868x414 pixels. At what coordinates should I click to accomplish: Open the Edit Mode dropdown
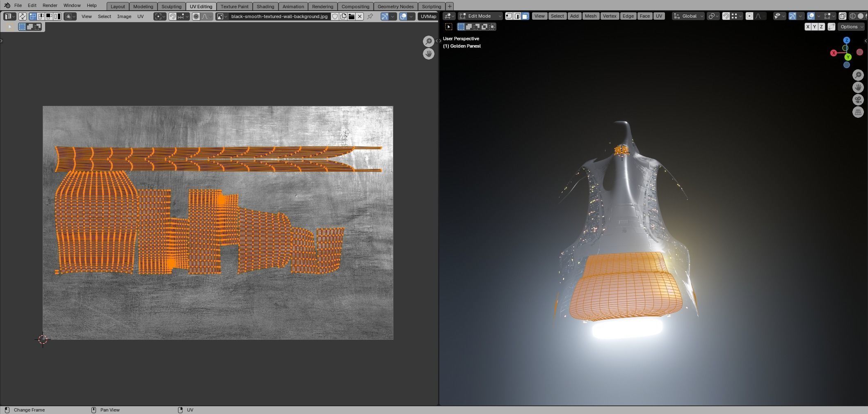[x=480, y=16]
